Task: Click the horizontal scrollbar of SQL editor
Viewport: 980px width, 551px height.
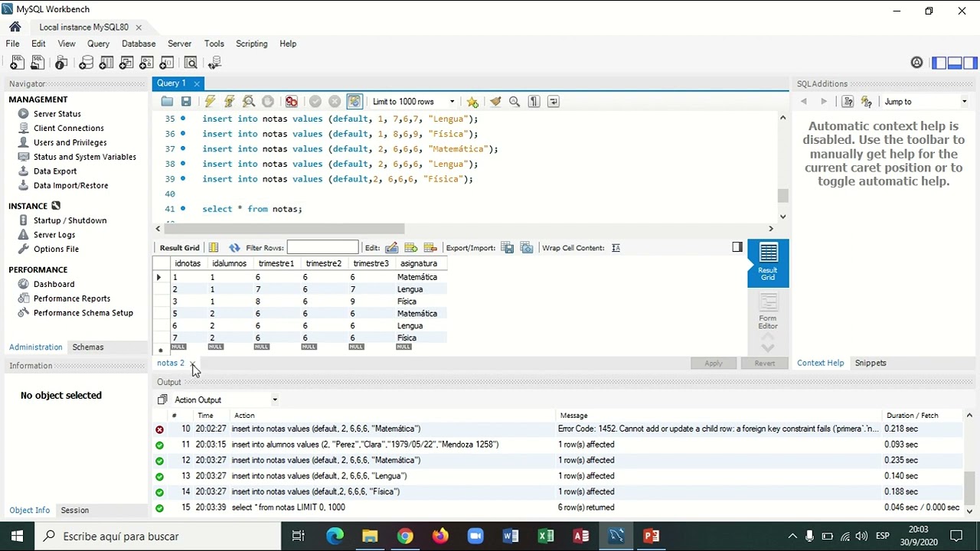Action: point(284,228)
